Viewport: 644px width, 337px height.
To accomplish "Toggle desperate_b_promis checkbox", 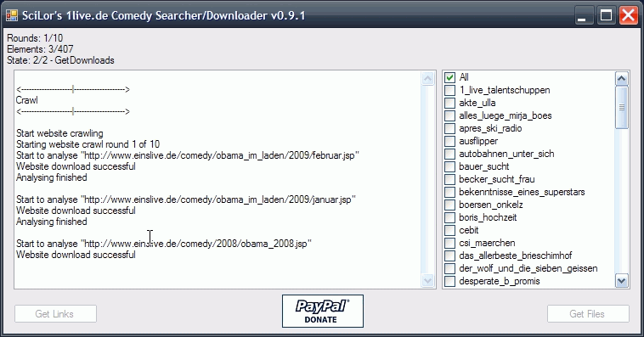I will pos(450,281).
